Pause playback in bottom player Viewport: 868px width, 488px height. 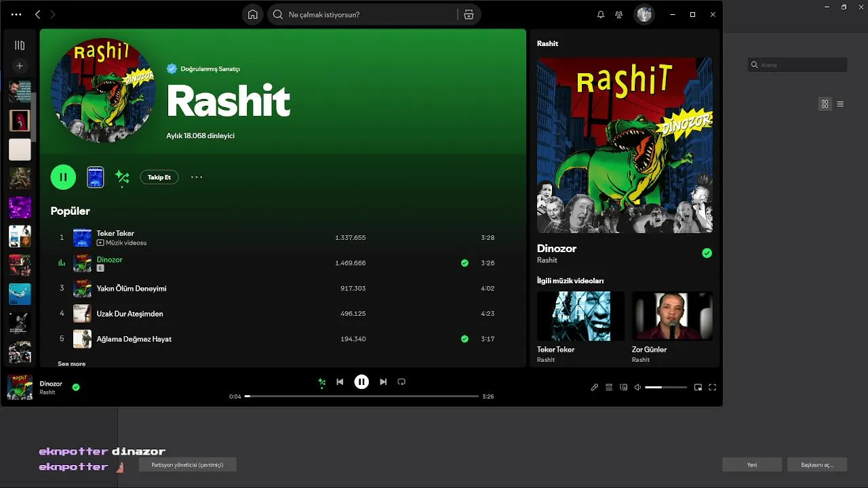coord(361,382)
